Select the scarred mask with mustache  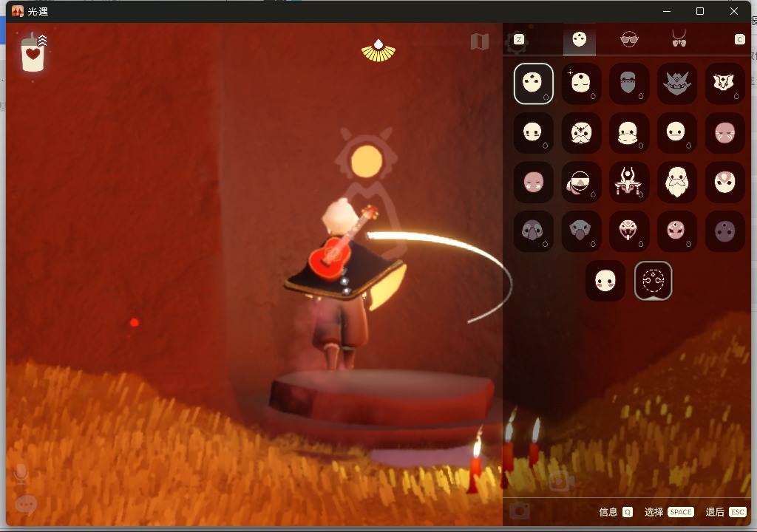coord(581,132)
